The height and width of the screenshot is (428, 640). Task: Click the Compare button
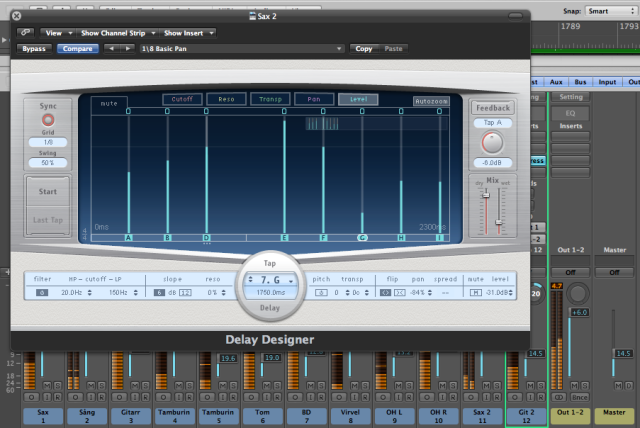tap(78, 49)
